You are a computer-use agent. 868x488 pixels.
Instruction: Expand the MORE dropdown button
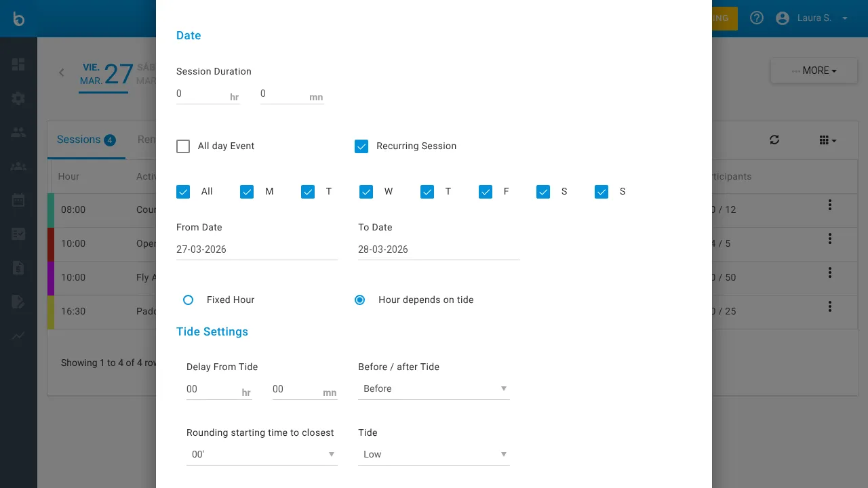(x=814, y=70)
